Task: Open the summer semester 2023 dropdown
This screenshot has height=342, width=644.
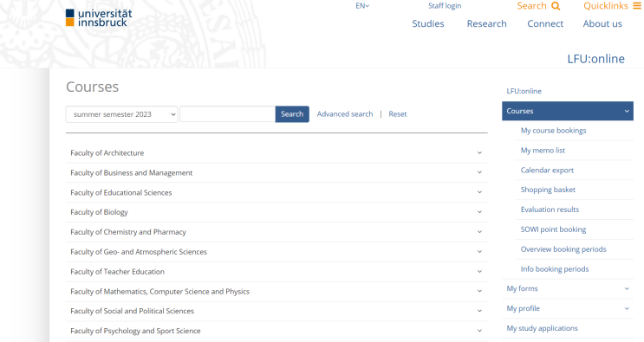Action: click(121, 114)
